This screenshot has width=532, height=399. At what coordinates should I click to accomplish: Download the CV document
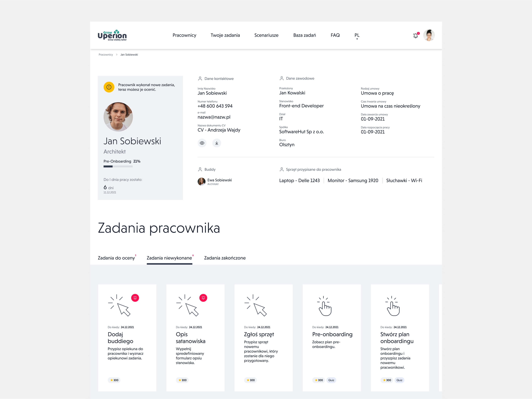click(x=216, y=143)
